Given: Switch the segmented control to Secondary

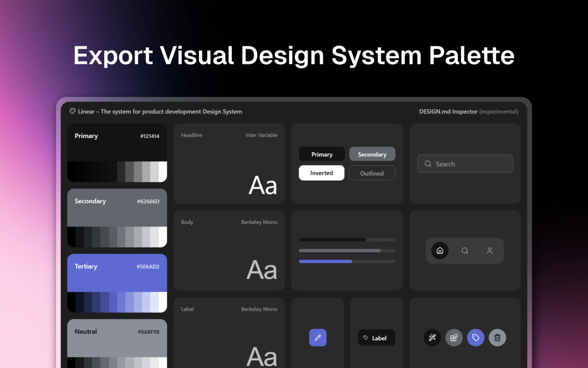Looking at the screenshot, I should [372, 154].
